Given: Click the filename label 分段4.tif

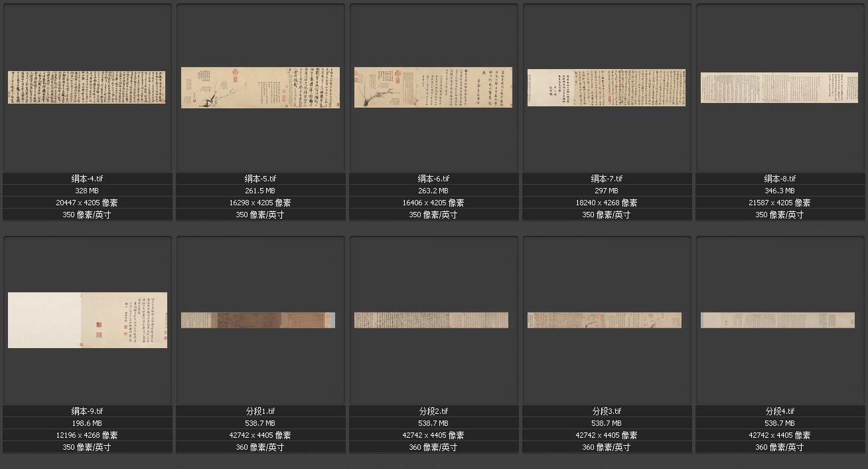Looking at the screenshot, I should coord(780,411).
